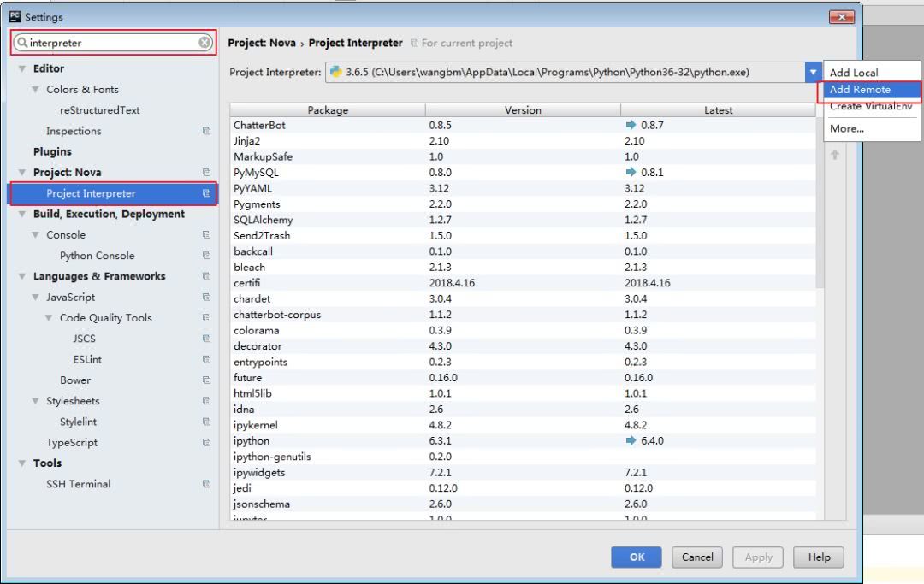Click project-level icon next to SSH Terminal
Image resolution: width=924 pixels, height=584 pixels.
click(x=206, y=484)
